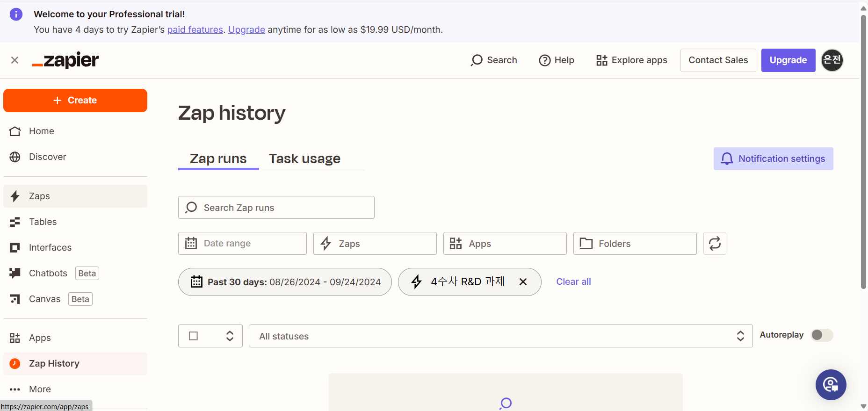The height and width of the screenshot is (411, 868).
Task: Click the page vertical scrollbar
Action: tap(863, 152)
